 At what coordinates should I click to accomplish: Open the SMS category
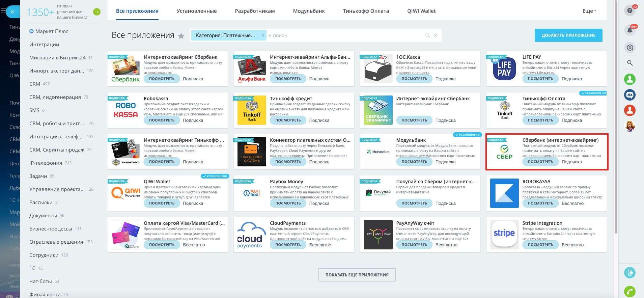point(34,110)
